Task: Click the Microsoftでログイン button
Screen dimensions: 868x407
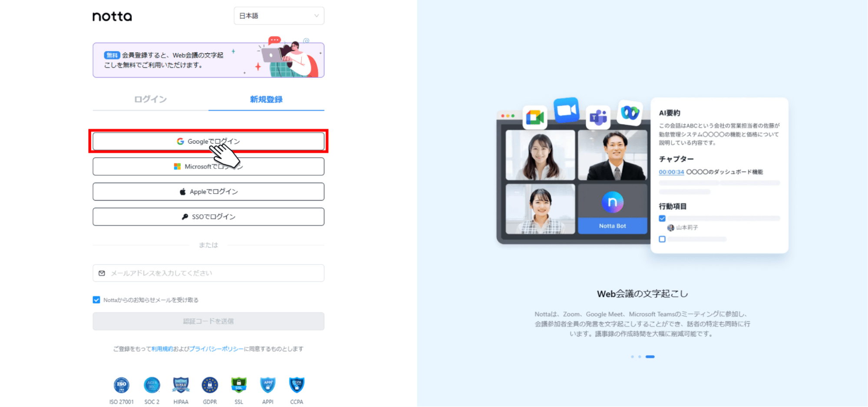Action: click(208, 166)
